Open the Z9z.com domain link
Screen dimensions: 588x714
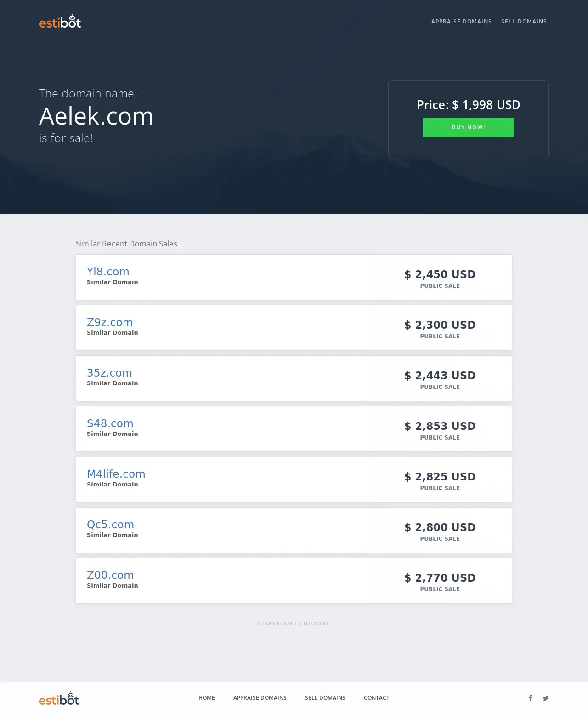pyautogui.click(x=110, y=322)
